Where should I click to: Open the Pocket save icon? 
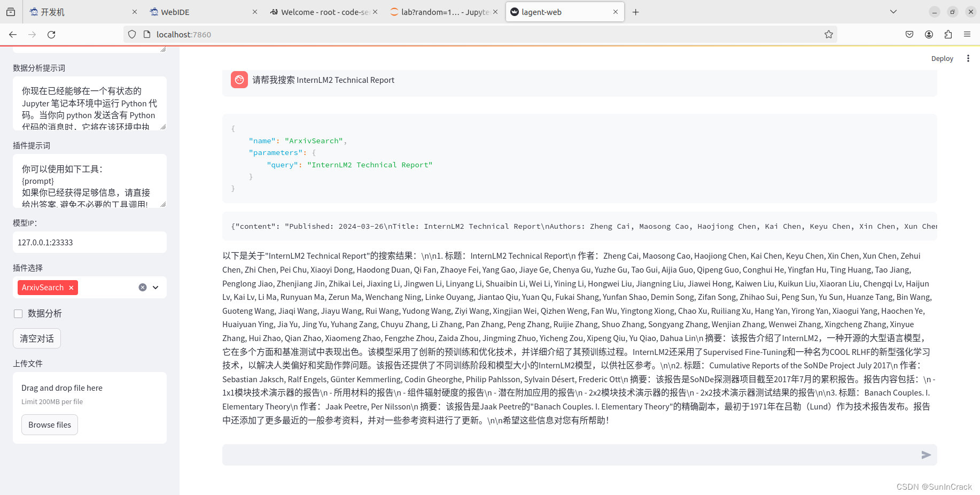click(x=909, y=34)
